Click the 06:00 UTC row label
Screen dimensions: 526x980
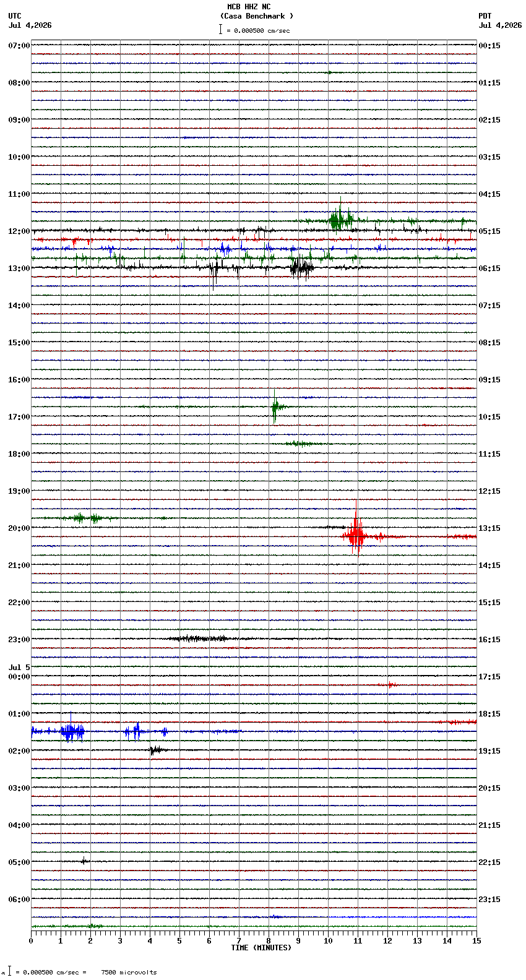19,900
